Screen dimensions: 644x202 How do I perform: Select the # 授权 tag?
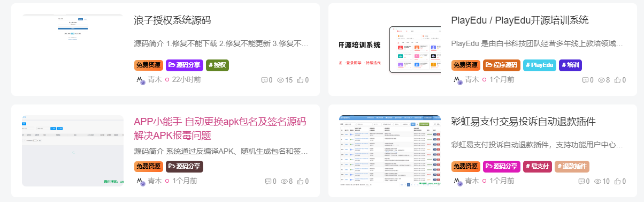pyautogui.click(x=217, y=65)
